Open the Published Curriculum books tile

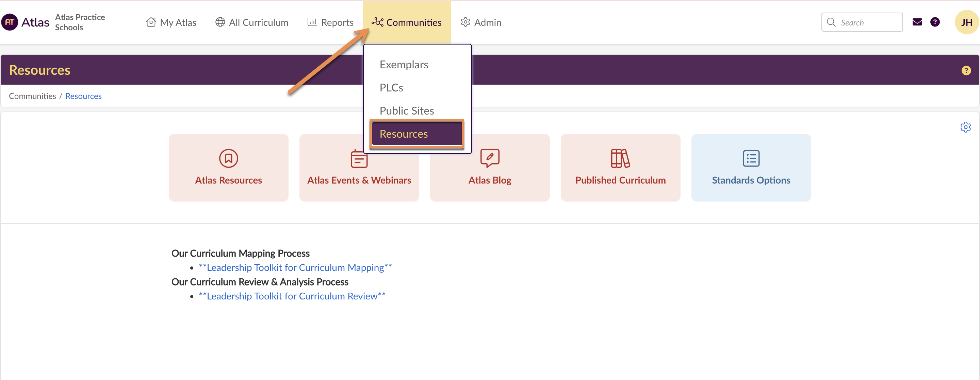click(620, 167)
